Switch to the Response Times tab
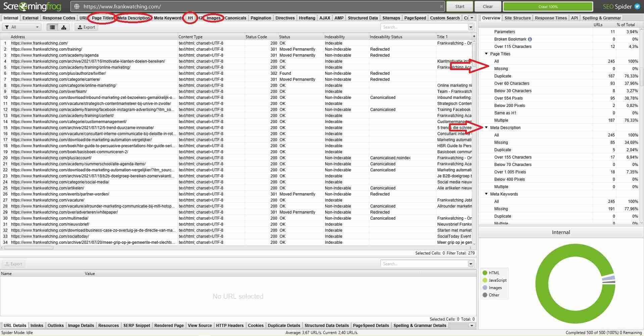The width and height of the screenshot is (644, 336). (x=551, y=18)
